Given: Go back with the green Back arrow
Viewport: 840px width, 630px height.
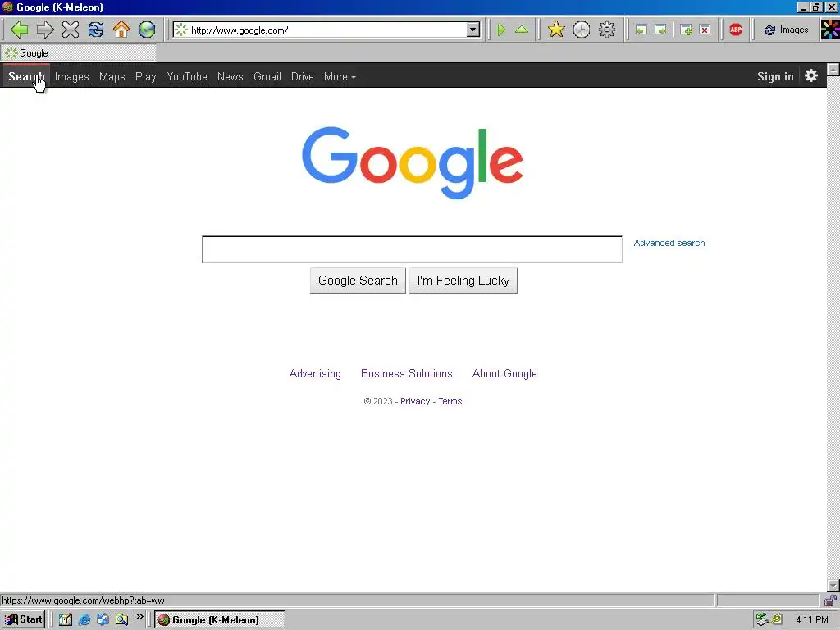Looking at the screenshot, I should (19, 30).
